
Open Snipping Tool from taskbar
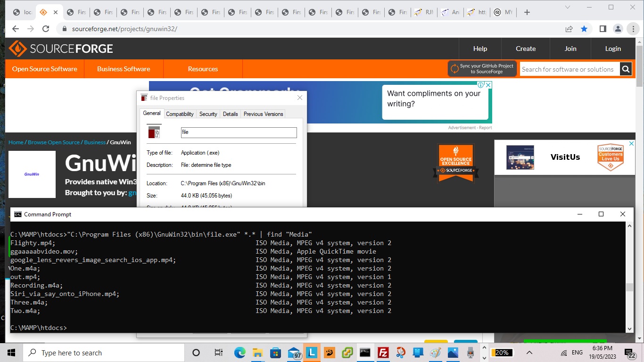tap(401, 353)
